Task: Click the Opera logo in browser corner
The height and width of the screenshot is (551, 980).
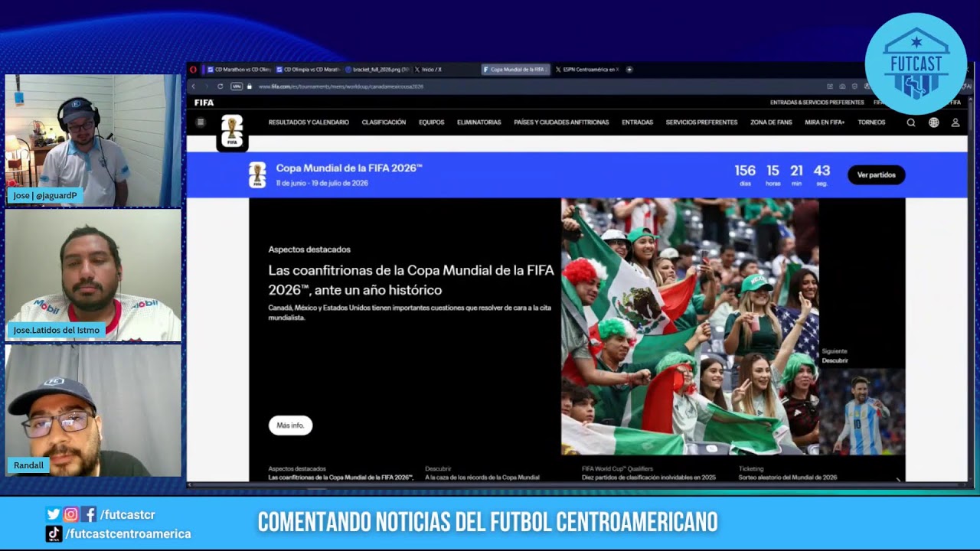Action: [193, 70]
